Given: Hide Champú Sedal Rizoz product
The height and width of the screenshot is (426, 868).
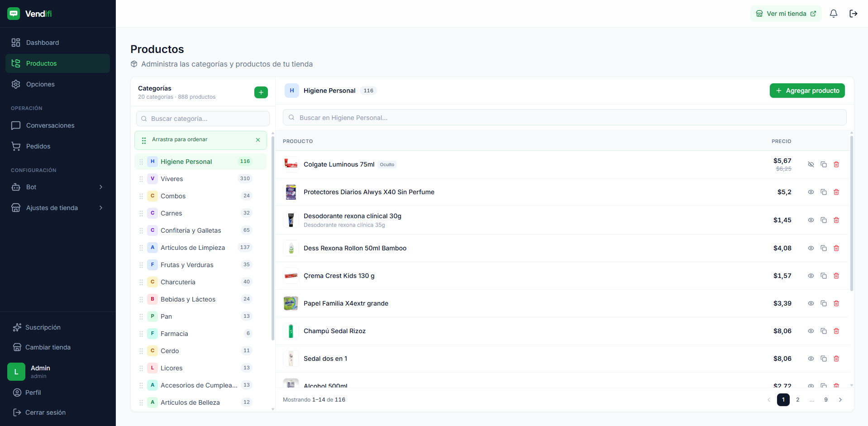Looking at the screenshot, I should (811, 331).
